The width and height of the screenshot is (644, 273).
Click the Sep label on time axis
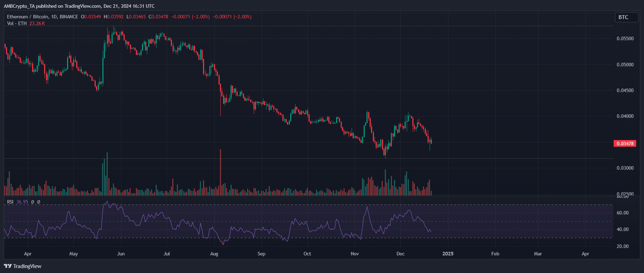[261, 254]
